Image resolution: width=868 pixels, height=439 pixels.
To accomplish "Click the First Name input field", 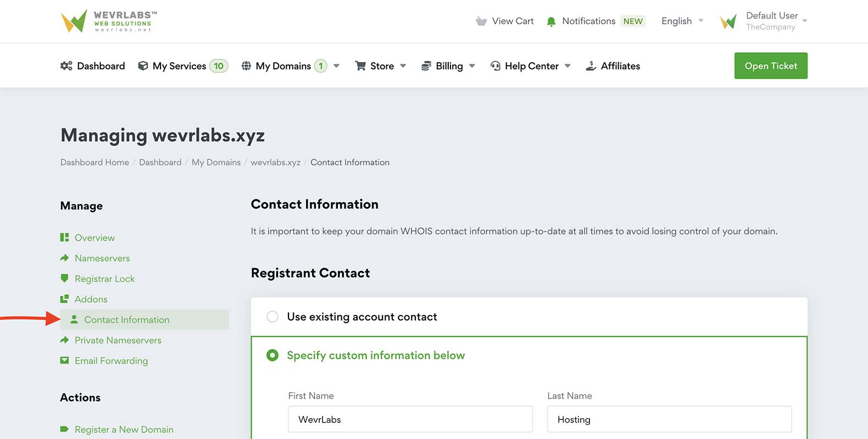I will (x=410, y=419).
